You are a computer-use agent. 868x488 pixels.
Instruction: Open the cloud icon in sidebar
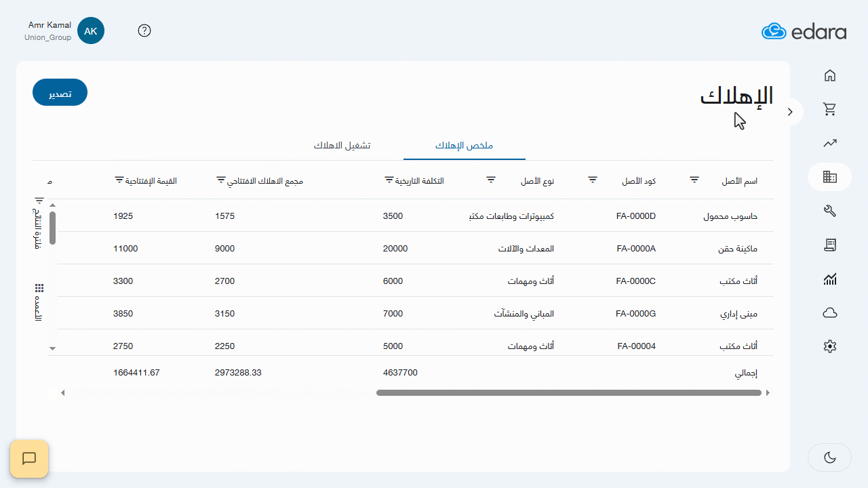(x=829, y=312)
